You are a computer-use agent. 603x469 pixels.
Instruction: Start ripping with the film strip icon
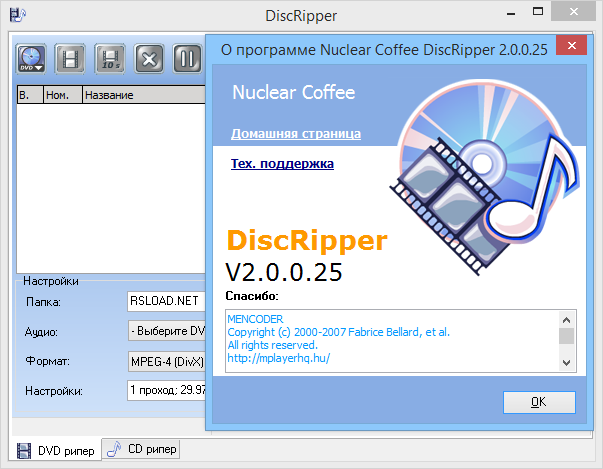[70, 59]
